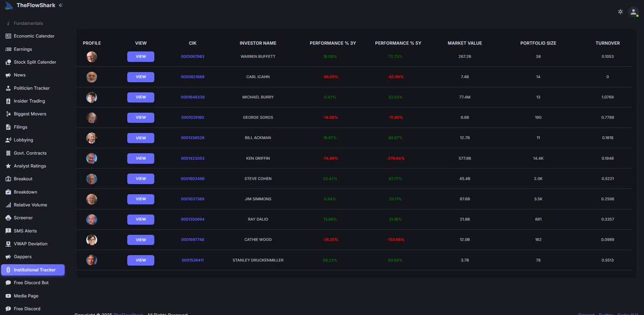Click the PERFORMANCE % 5Y column header
644x315 pixels.
tap(398, 43)
